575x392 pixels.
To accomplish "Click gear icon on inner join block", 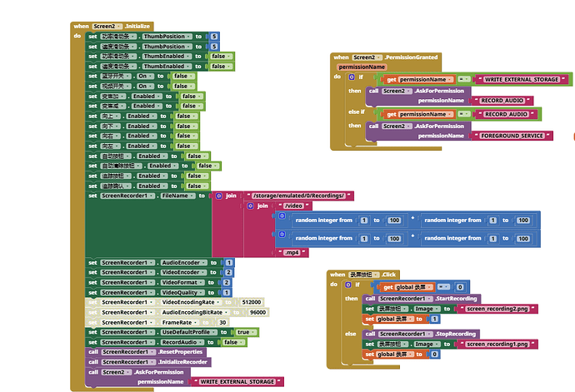I will coord(251,206).
